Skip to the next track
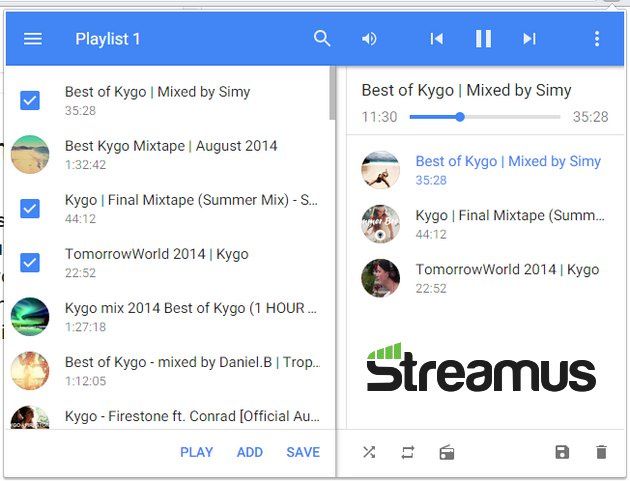This screenshot has width=630, height=481. point(530,39)
